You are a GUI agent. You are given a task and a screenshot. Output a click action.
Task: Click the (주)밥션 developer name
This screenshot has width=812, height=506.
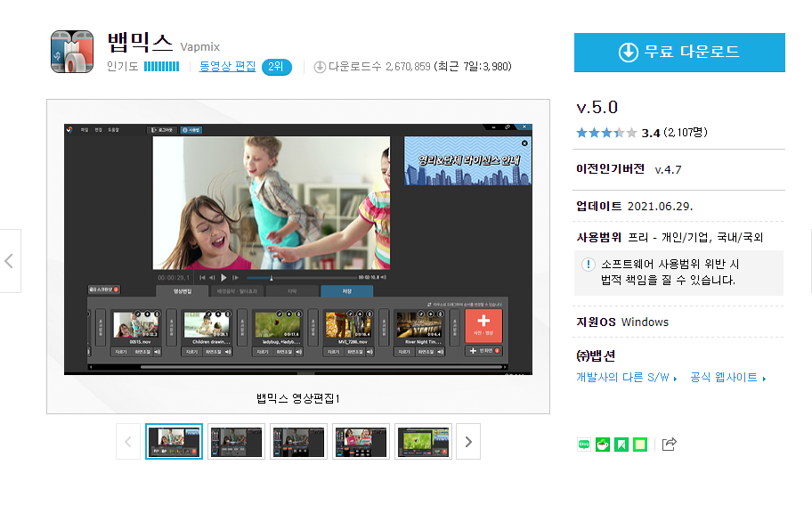click(x=596, y=355)
